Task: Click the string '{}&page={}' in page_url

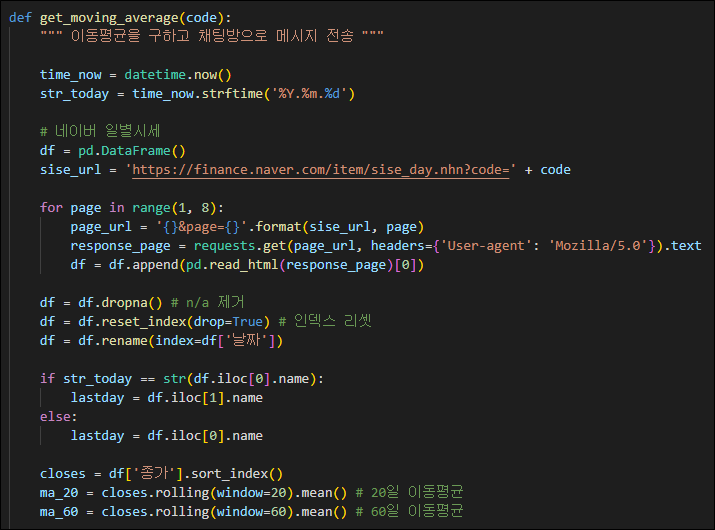Action: tap(202, 227)
